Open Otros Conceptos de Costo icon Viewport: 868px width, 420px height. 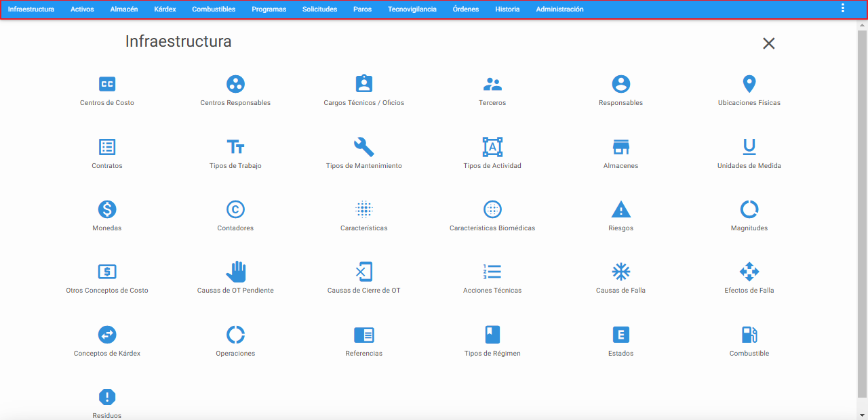point(107,272)
